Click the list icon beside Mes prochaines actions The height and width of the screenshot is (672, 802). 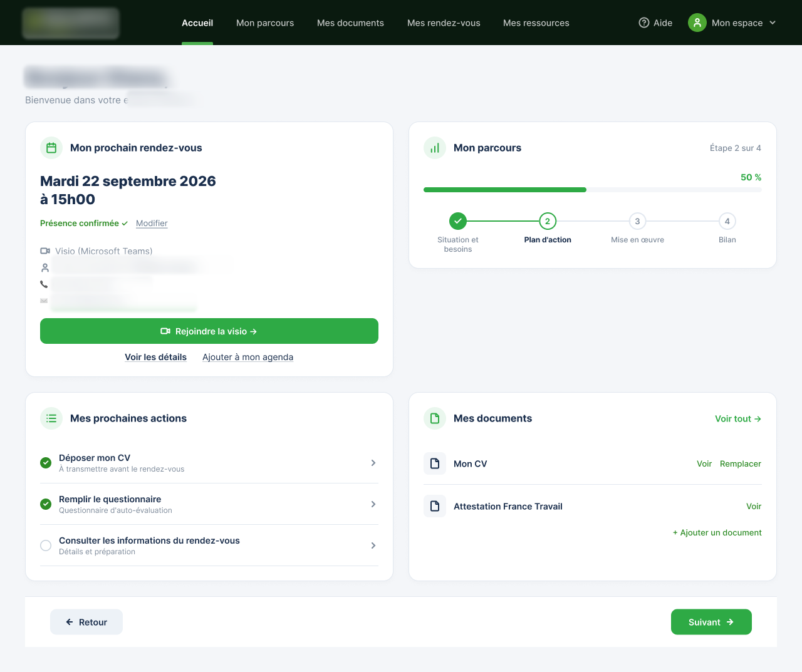[51, 418]
